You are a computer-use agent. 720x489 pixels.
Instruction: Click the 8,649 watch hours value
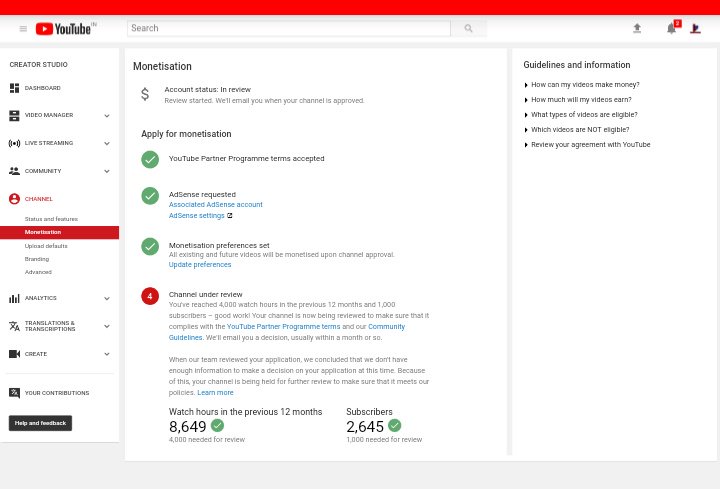pyautogui.click(x=187, y=427)
